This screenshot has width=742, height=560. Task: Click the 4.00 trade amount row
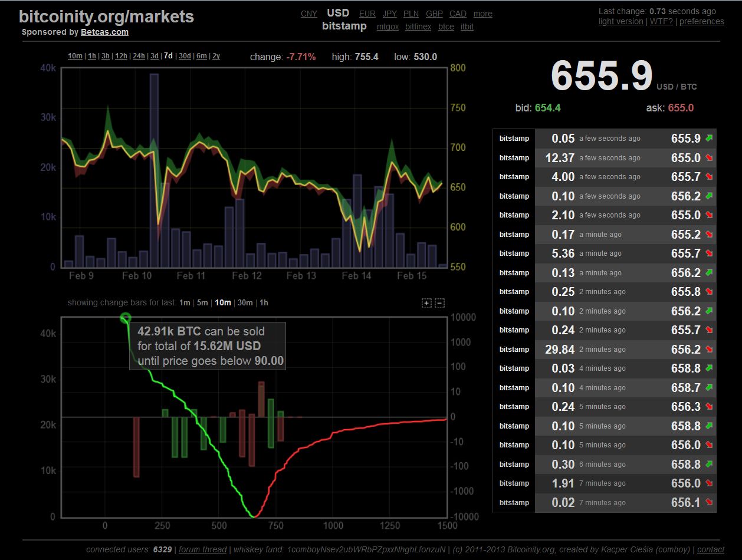coord(604,177)
